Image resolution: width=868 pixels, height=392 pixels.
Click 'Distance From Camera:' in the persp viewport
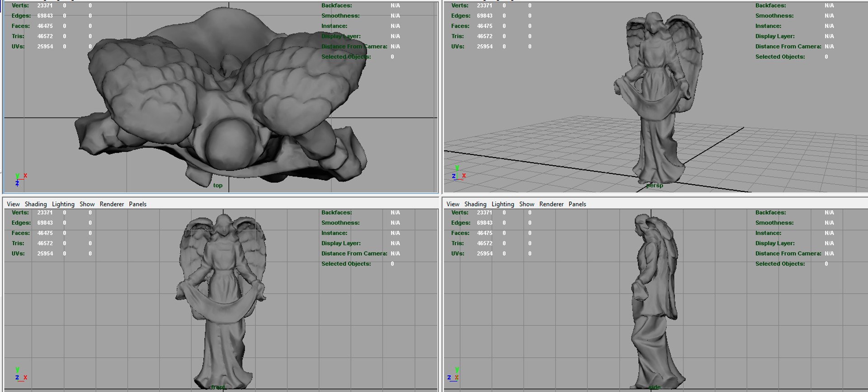[788, 47]
